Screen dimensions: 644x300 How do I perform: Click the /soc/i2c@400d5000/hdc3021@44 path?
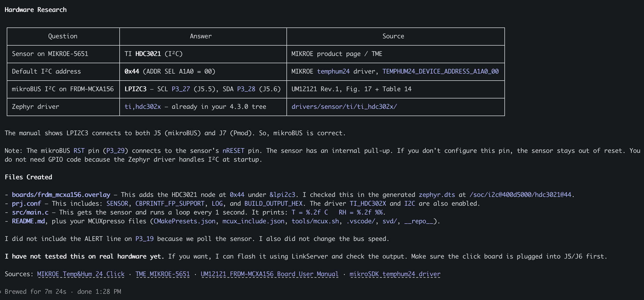pos(520,195)
